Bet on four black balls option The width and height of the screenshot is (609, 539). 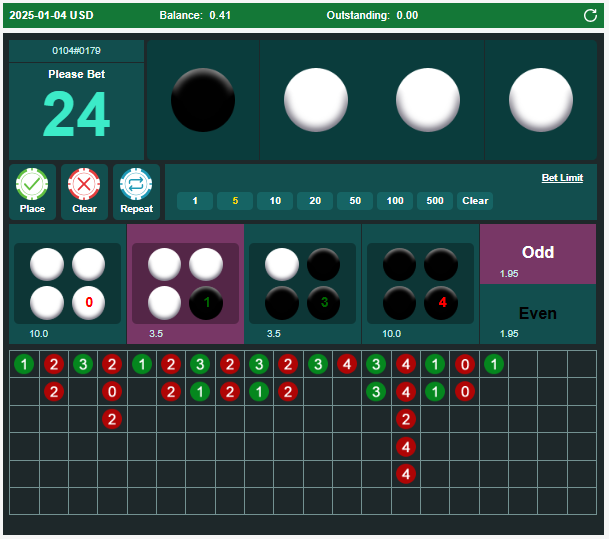[420, 284]
